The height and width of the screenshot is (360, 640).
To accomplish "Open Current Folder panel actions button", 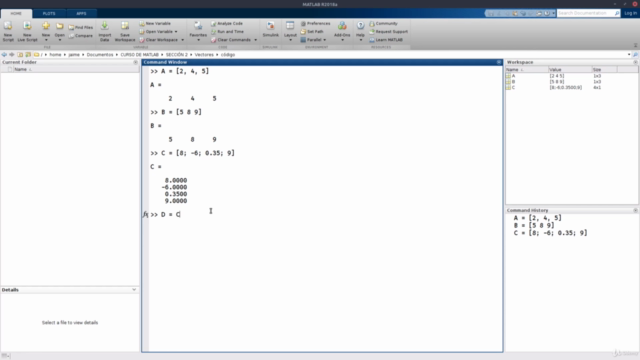I will [136, 62].
